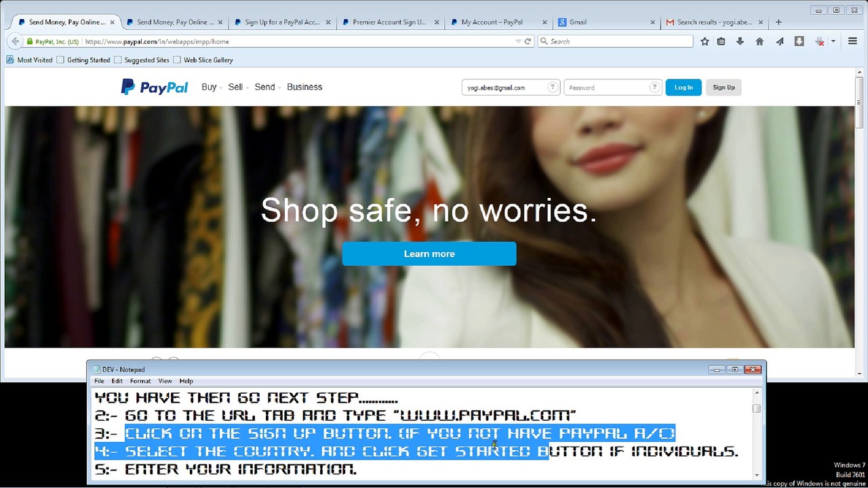Expand the Buy menu on PayPal
The width and height of the screenshot is (868, 488).
click(x=211, y=87)
